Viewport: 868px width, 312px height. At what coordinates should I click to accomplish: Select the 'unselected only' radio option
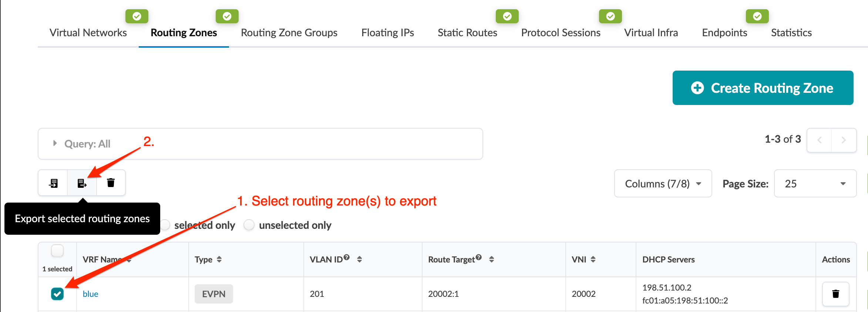pyautogui.click(x=249, y=225)
